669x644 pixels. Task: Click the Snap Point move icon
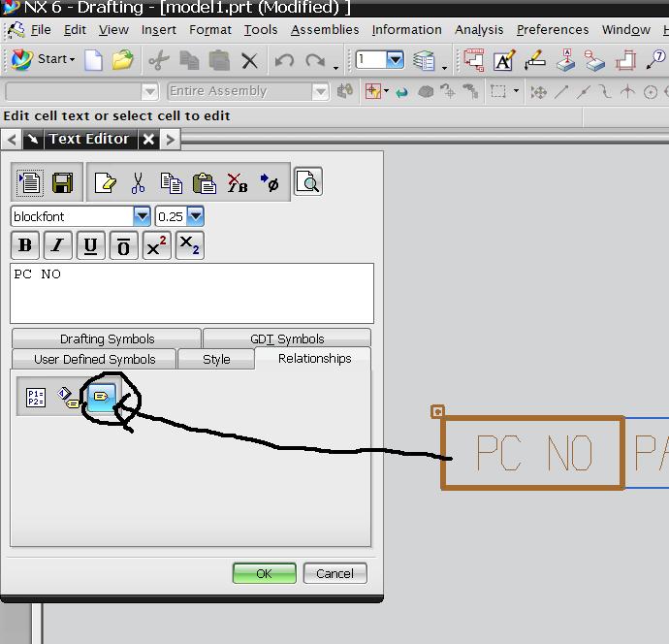point(538,92)
